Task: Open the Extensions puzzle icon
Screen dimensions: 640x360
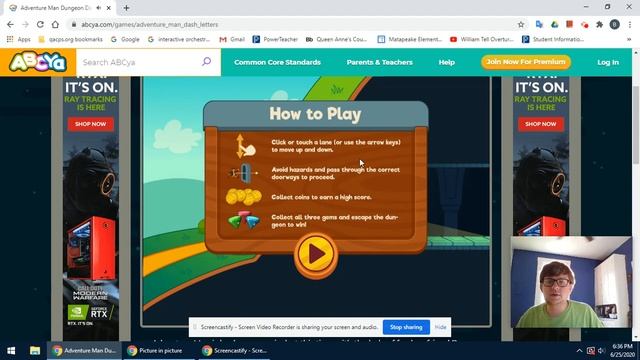Action: pos(599,24)
